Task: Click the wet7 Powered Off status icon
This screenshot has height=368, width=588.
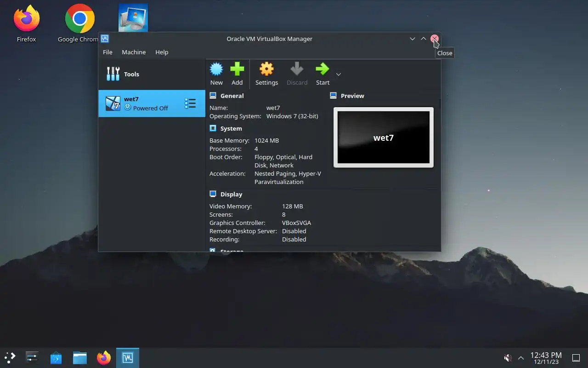Action: [x=128, y=108]
